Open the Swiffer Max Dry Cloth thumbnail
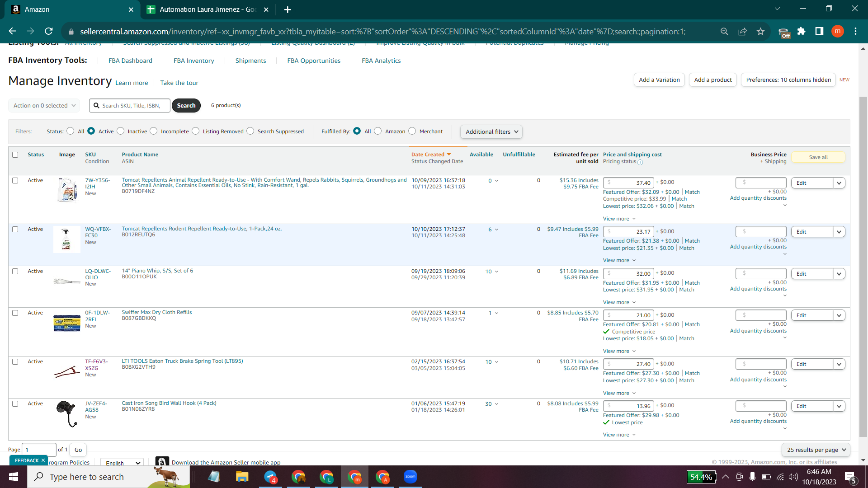Screen dimensions: 868x488 click(67, 323)
